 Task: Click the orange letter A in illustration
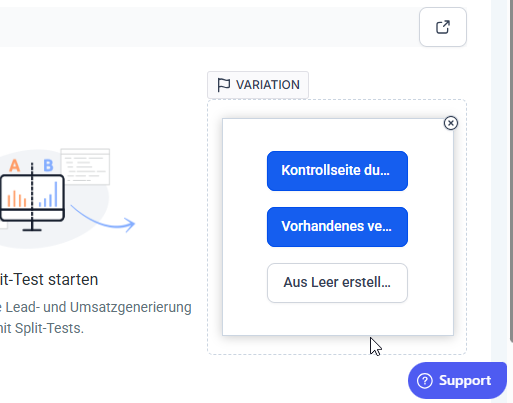click(14, 165)
